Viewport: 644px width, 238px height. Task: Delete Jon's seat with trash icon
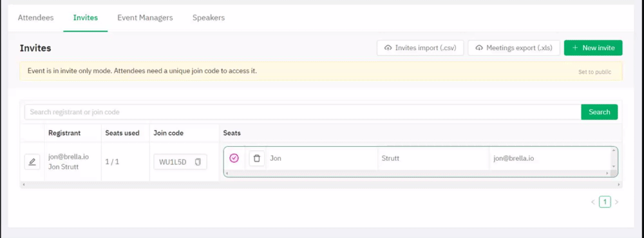coord(257,158)
